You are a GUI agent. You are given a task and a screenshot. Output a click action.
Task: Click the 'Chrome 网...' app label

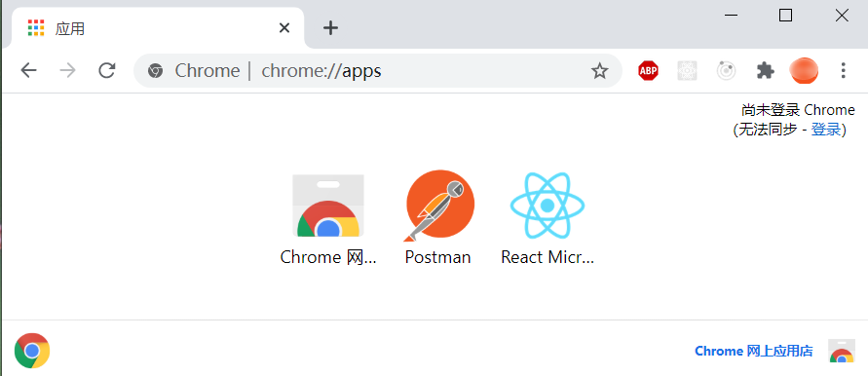click(x=328, y=257)
